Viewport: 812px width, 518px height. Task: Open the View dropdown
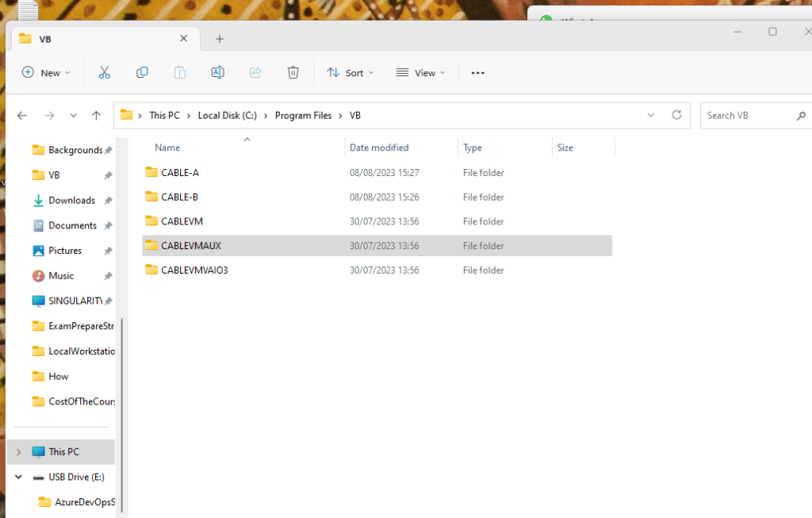(420, 72)
